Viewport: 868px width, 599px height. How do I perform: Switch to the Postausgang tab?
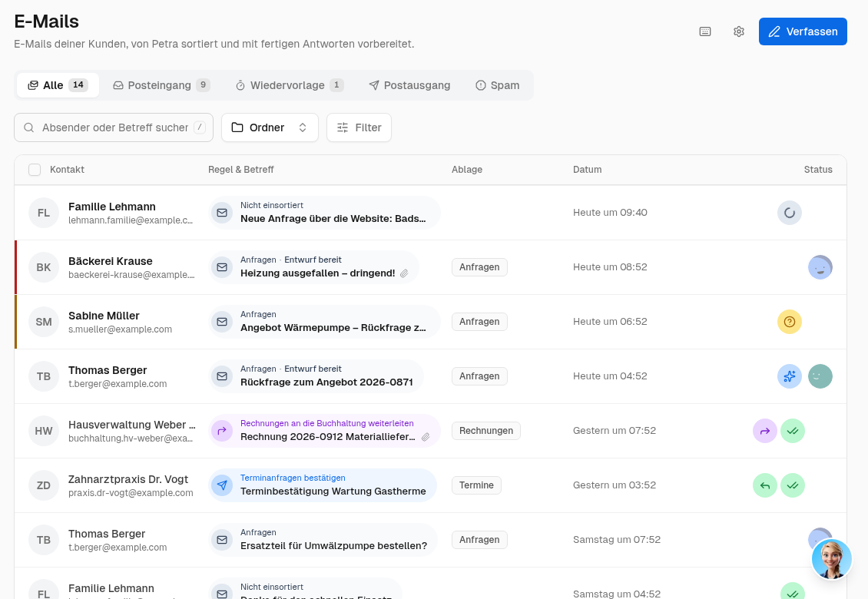[x=409, y=85]
